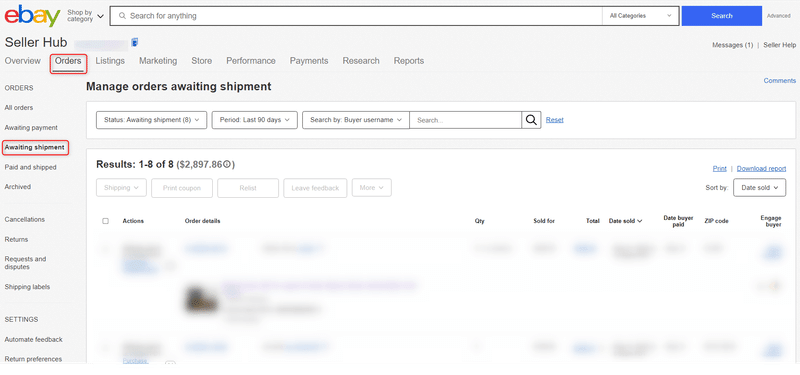Open All orders in sidebar
This screenshot has width=800, height=375.
point(19,108)
